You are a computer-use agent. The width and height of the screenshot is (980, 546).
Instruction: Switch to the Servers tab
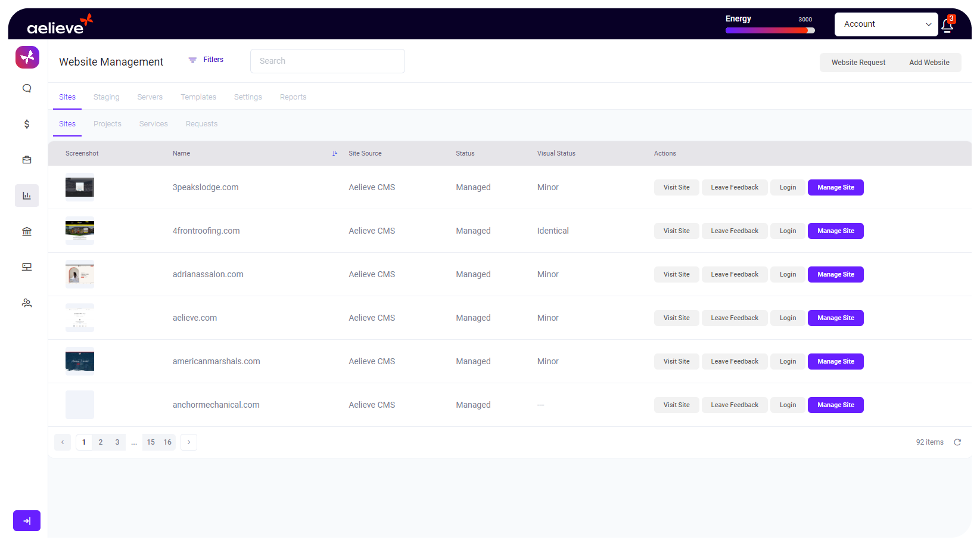pyautogui.click(x=150, y=97)
